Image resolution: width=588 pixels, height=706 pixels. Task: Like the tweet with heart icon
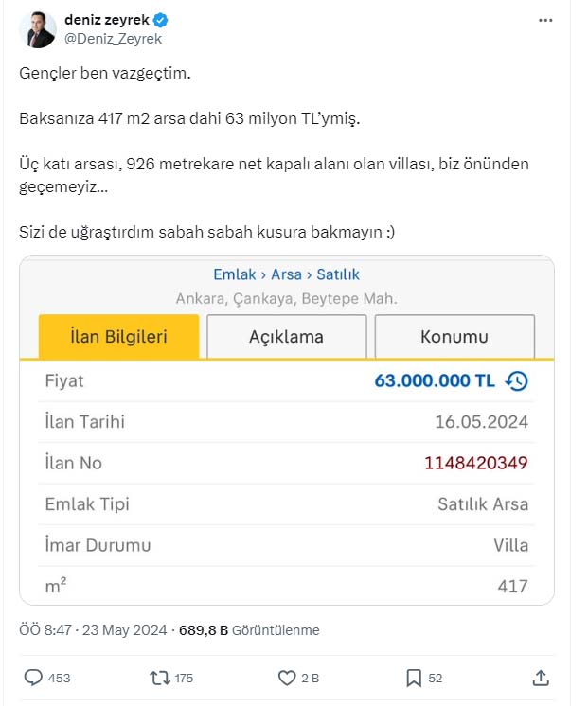click(x=287, y=678)
